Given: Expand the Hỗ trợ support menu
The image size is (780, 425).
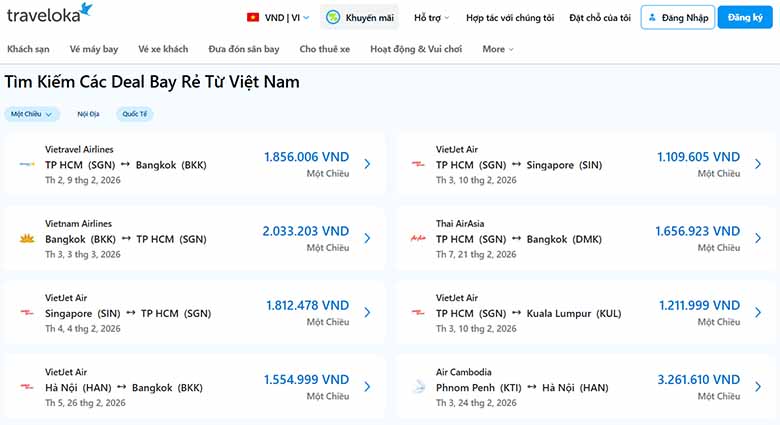Looking at the screenshot, I should click(x=431, y=18).
